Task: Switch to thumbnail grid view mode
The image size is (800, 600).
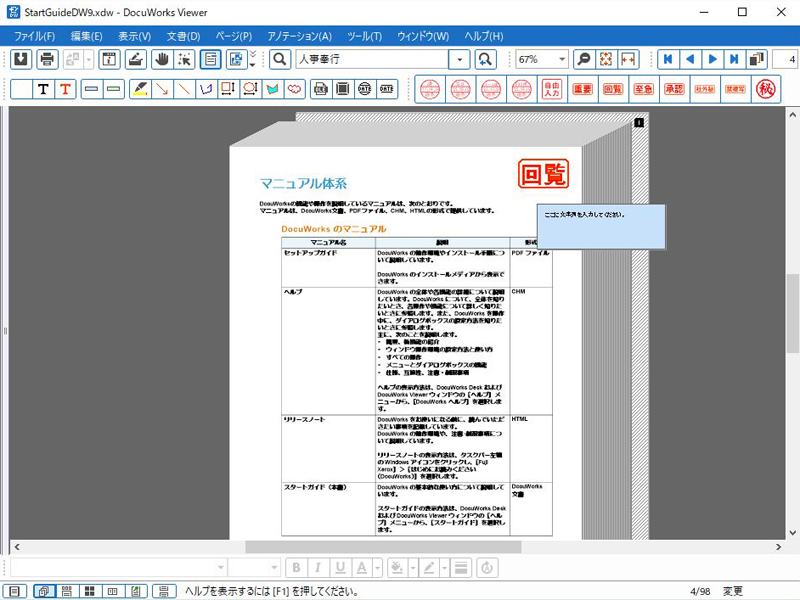Action: [x=90, y=591]
